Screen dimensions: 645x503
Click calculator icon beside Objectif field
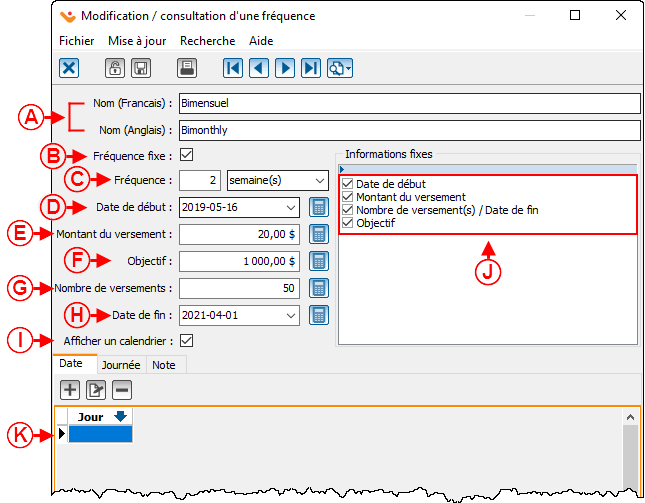[x=318, y=261]
